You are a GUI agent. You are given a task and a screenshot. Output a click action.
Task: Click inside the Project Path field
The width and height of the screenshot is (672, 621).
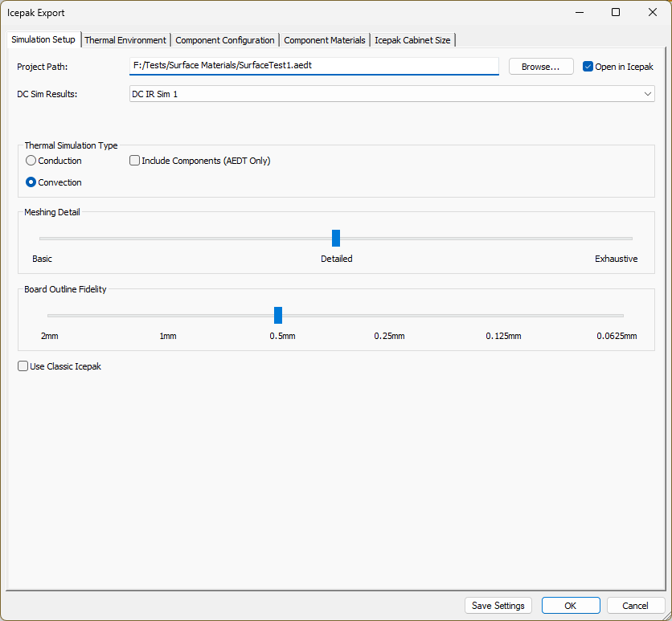click(x=313, y=66)
